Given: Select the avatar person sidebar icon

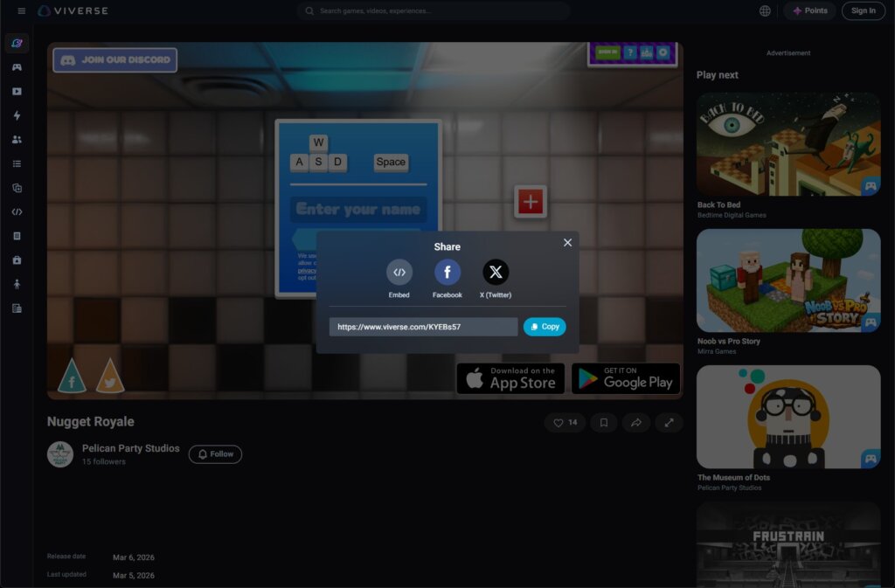Looking at the screenshot, I should click(17, 284).
